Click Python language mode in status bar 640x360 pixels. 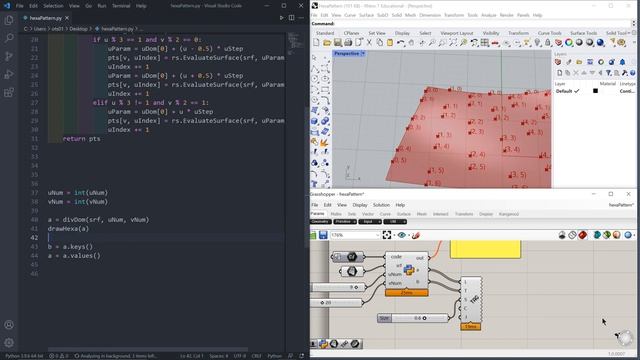pos(274,356)
